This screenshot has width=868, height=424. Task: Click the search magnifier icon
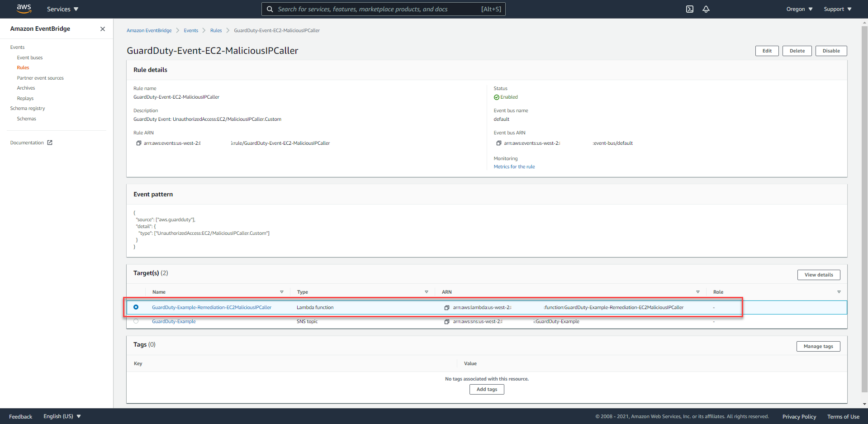pos(270,9)
